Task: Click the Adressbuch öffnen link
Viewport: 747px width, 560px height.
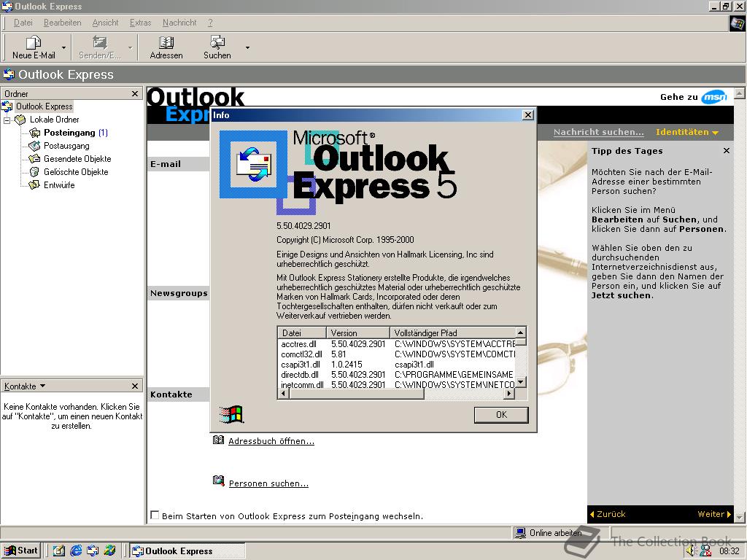Action: tap(271, 441)
